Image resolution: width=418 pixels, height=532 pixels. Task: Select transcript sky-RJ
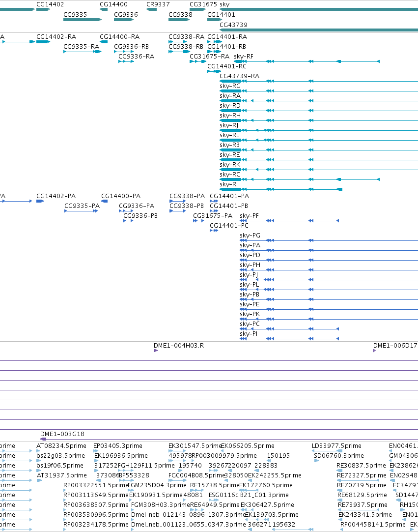229,125
